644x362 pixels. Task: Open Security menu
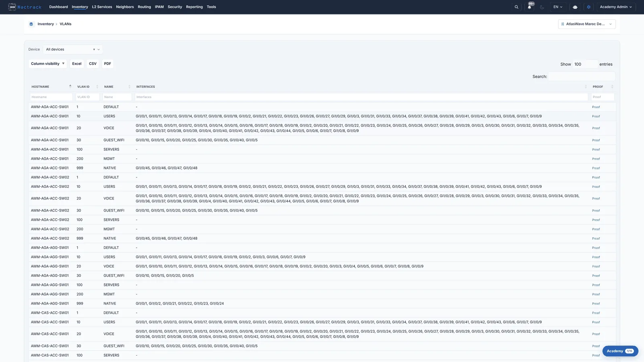pyautogui.click(x=175, y=7)
